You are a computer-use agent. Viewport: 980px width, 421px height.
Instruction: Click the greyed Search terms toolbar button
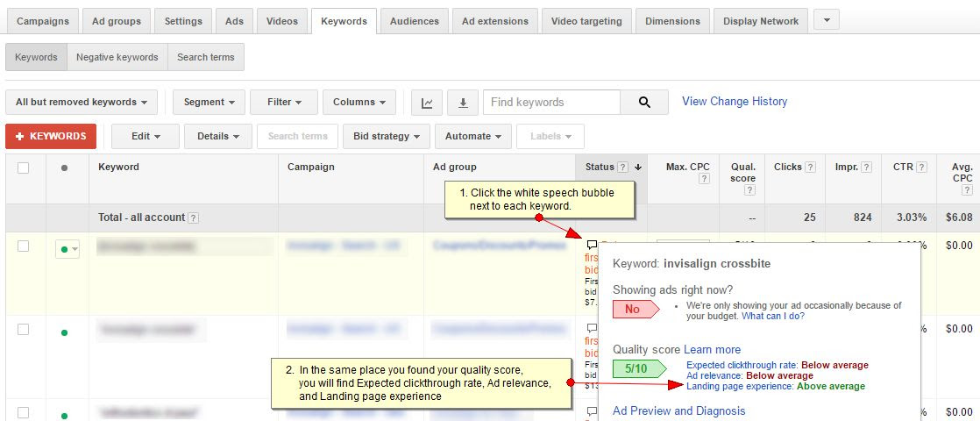[297, 136]
